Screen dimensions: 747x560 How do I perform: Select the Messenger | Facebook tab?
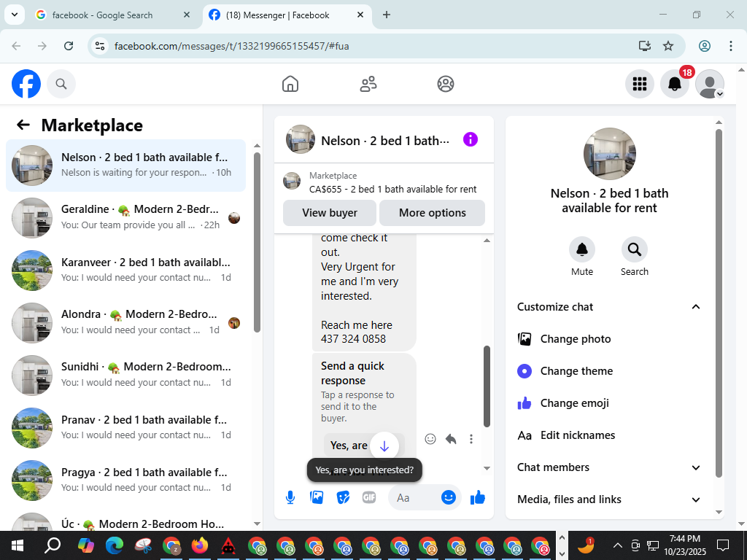tap(287, 15)
